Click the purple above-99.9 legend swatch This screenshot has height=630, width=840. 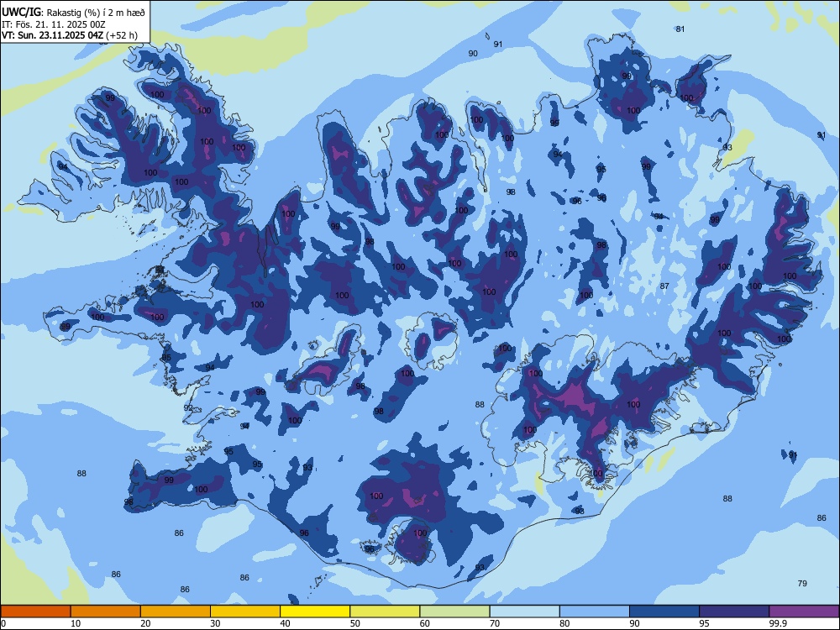[x=804, y=612]
